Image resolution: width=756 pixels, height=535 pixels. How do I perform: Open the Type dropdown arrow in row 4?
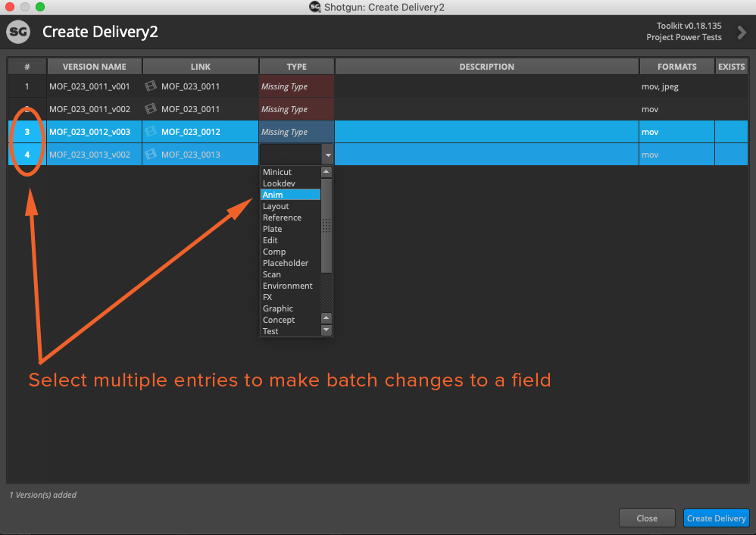(327, 155)
